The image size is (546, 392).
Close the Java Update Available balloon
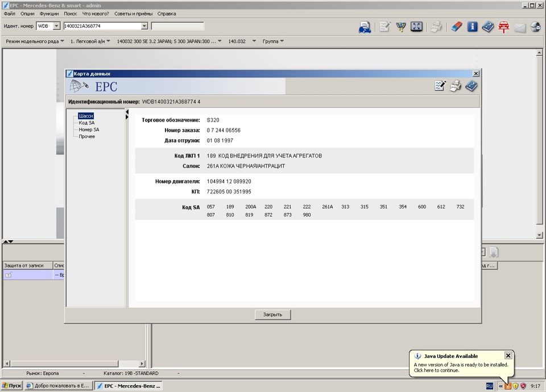coord(508,356)
